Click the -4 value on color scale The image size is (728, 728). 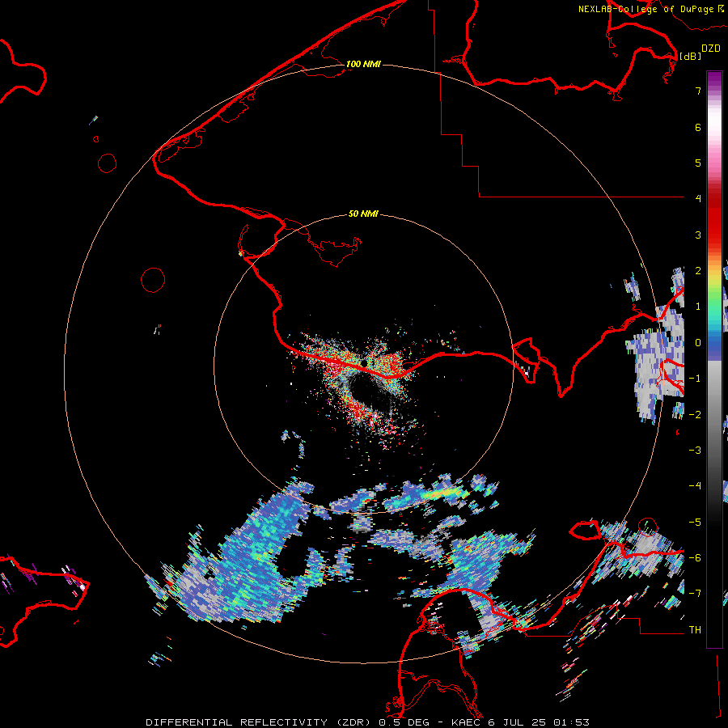695,486
